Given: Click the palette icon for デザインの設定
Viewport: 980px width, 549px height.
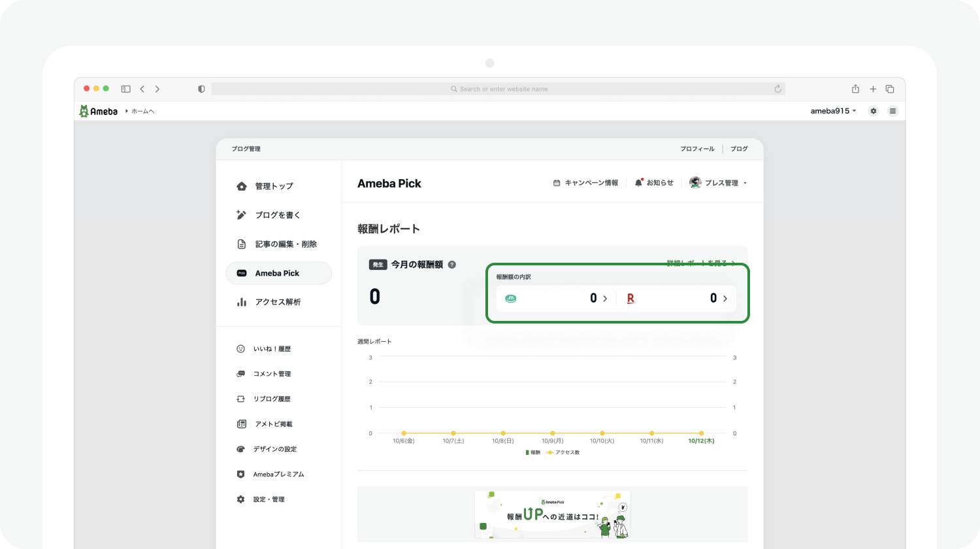Looking at the screenshot, I should tap(240, 449).
